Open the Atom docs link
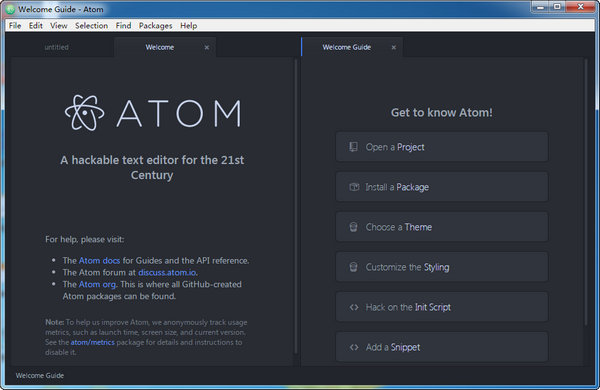Image resolution: width=600 pixels, height=390 pixels. click(99, 261)
